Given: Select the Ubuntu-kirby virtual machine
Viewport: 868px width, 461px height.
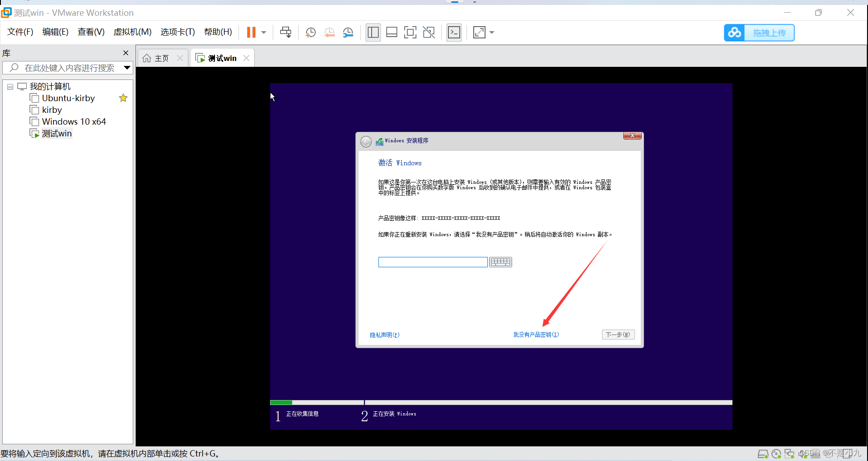Looking at the screenshot, I should (68, 98).
